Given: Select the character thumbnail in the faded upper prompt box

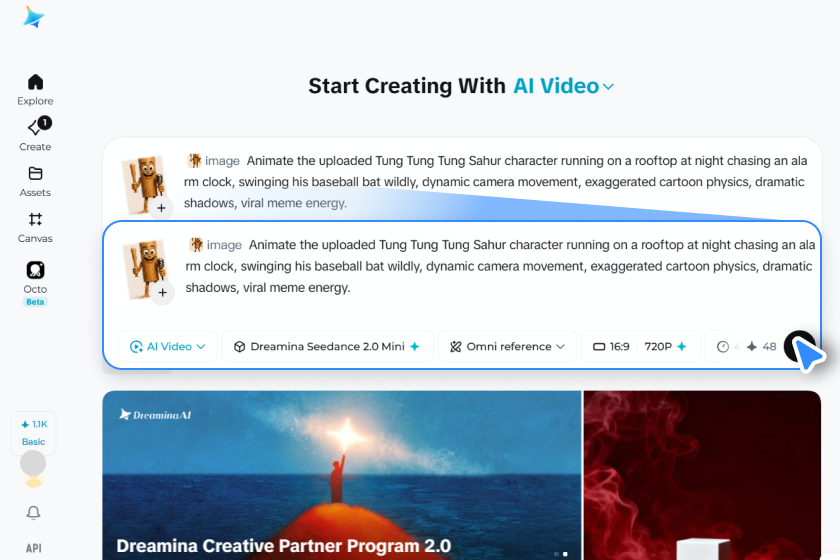Looking at the screenshot, I should [x=143, y=184].
